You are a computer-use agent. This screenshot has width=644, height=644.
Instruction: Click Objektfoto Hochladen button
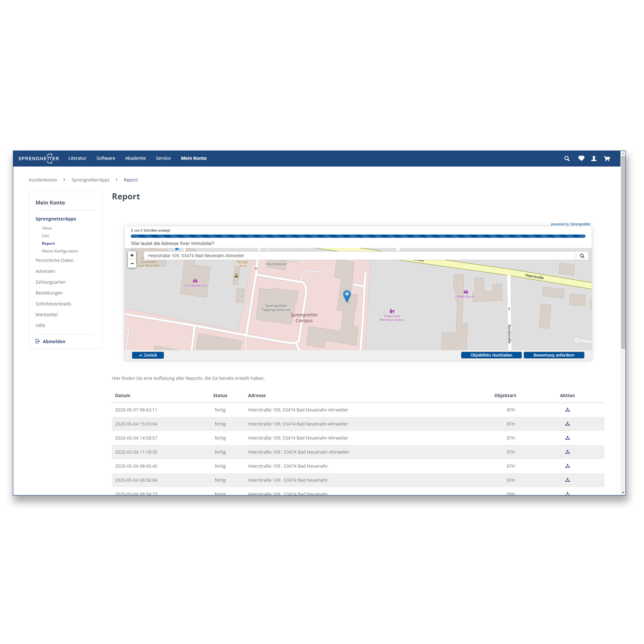tap(491, 355)
